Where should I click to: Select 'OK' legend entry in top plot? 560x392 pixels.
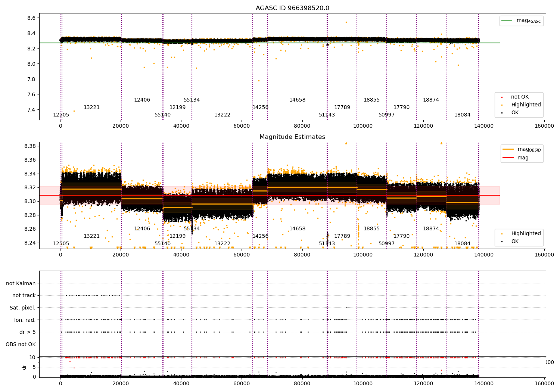pyautogui.click(x=515, y=113)
